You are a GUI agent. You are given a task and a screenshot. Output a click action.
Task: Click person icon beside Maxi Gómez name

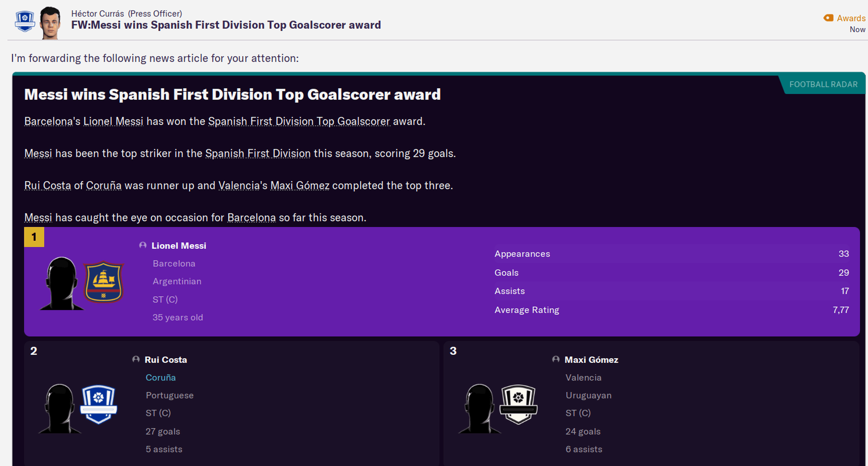tap(556, 359)
